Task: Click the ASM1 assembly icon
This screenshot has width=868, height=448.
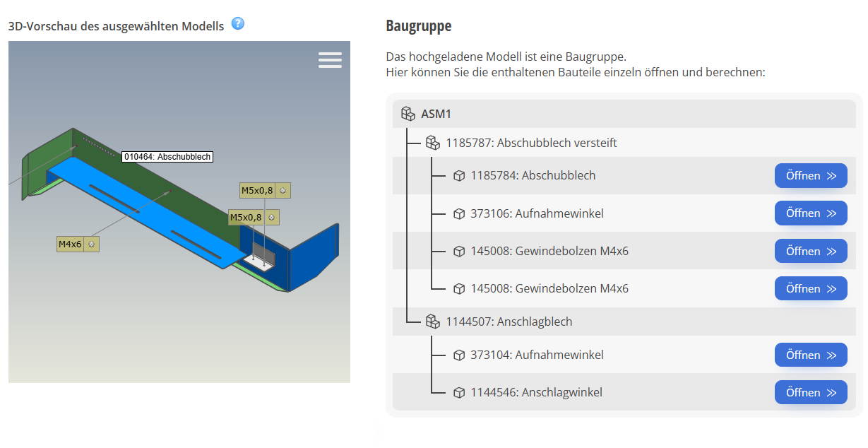Action: coord(408,114)
